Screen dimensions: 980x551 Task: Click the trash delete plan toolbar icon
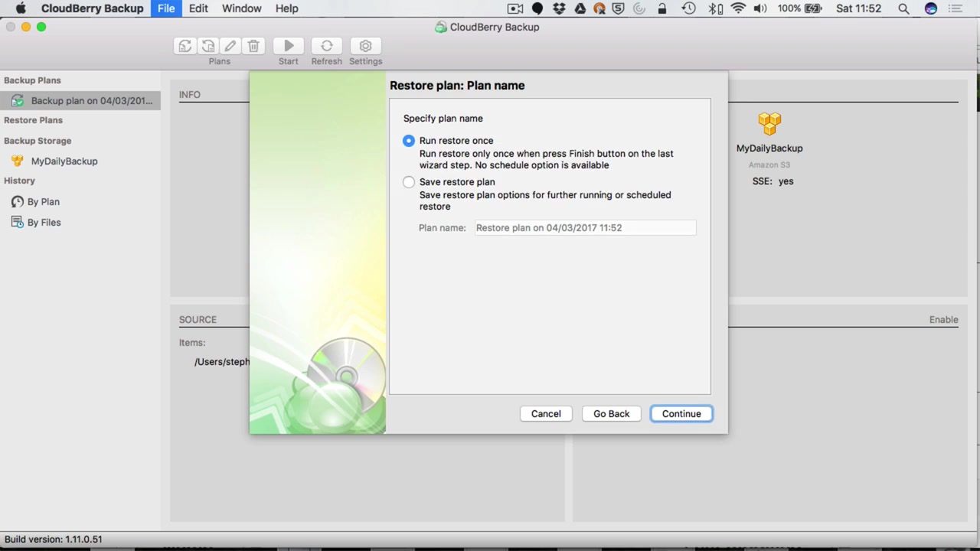point(253,46)
